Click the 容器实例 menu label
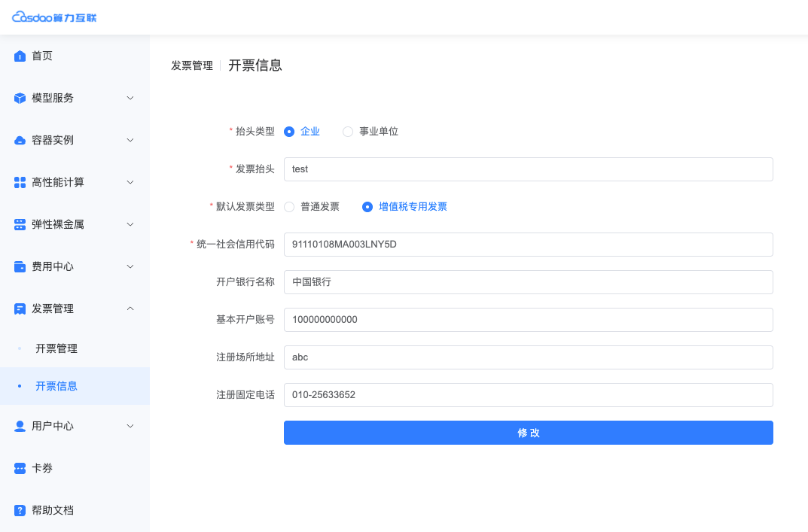 click(53, 140)
